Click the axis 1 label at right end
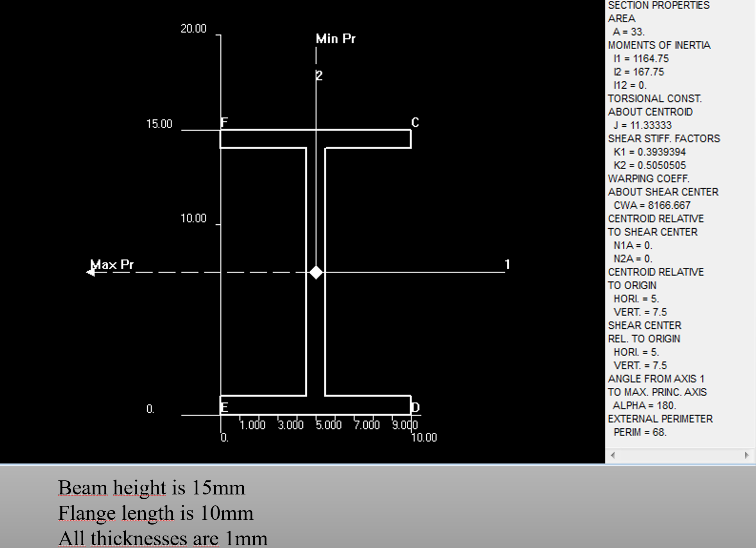Screen dimensions: 756x548 pyautogui.click(x=507, y=264)
